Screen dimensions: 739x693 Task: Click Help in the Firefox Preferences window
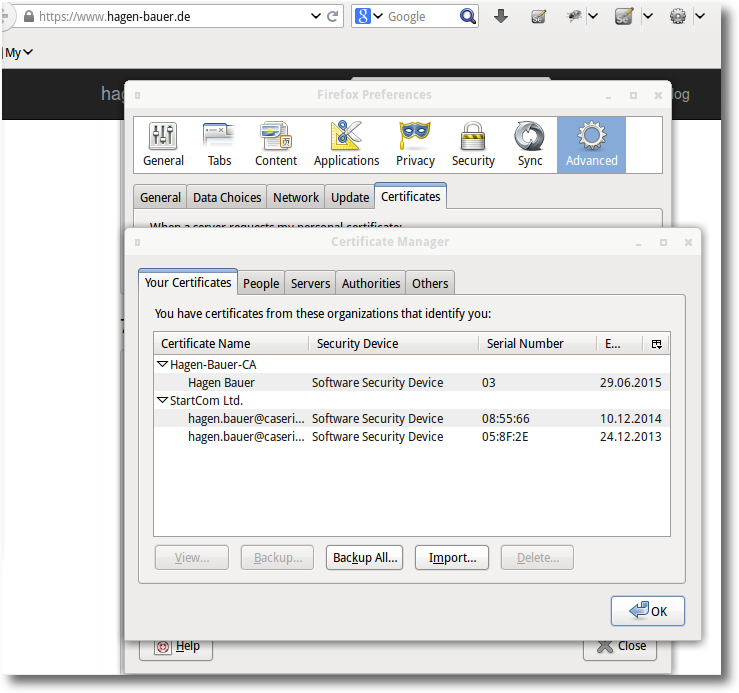pos(176,647)
